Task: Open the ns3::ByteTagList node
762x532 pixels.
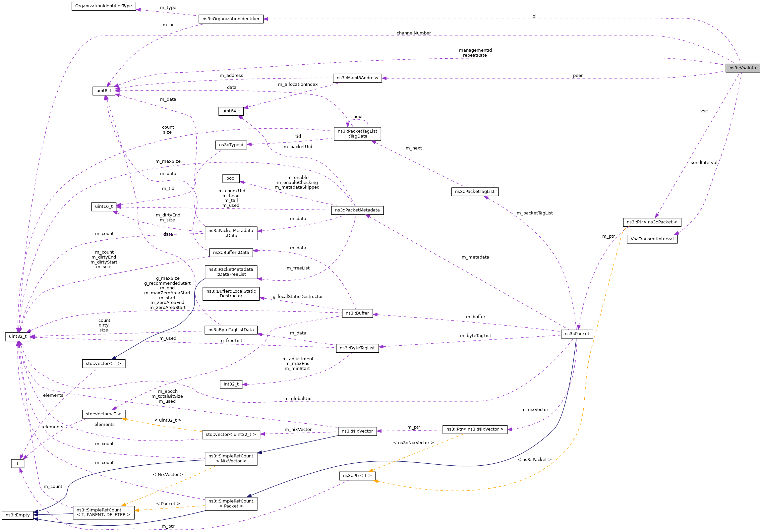Action: [x=357, y=348]
